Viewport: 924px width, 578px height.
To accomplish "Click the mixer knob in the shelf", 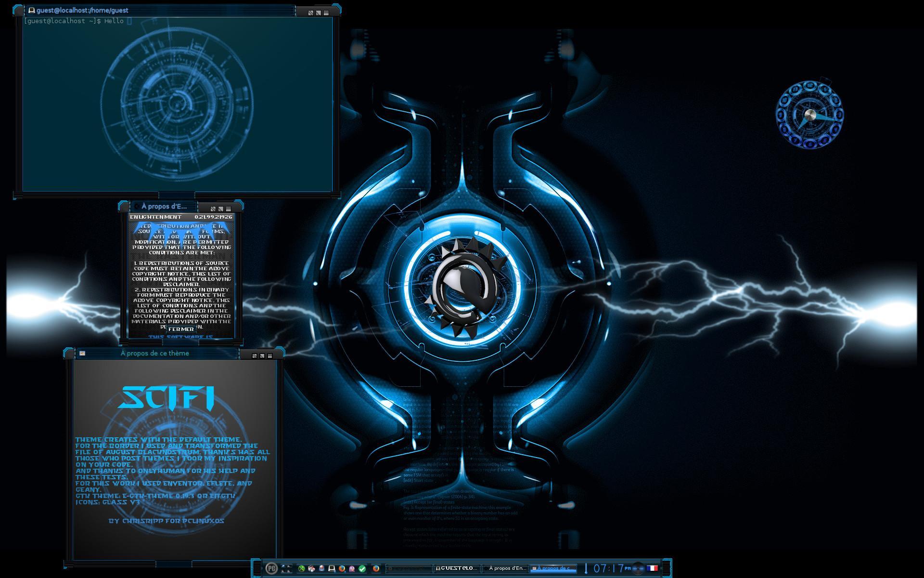I will [638, 568].
